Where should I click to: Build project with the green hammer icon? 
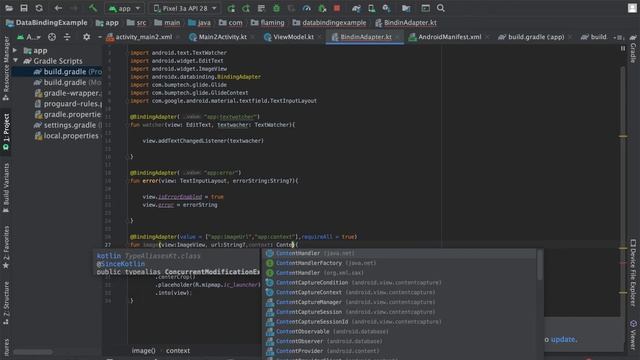(93, 8)
